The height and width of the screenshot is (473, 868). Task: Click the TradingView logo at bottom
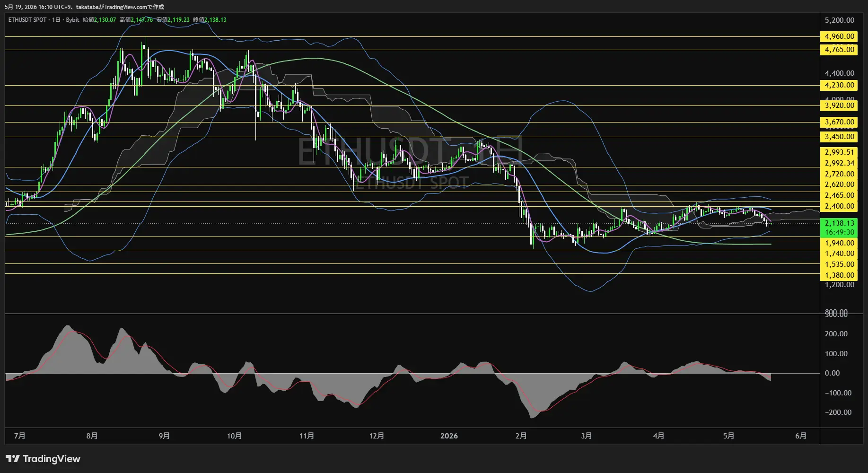(x=43, y=459)
